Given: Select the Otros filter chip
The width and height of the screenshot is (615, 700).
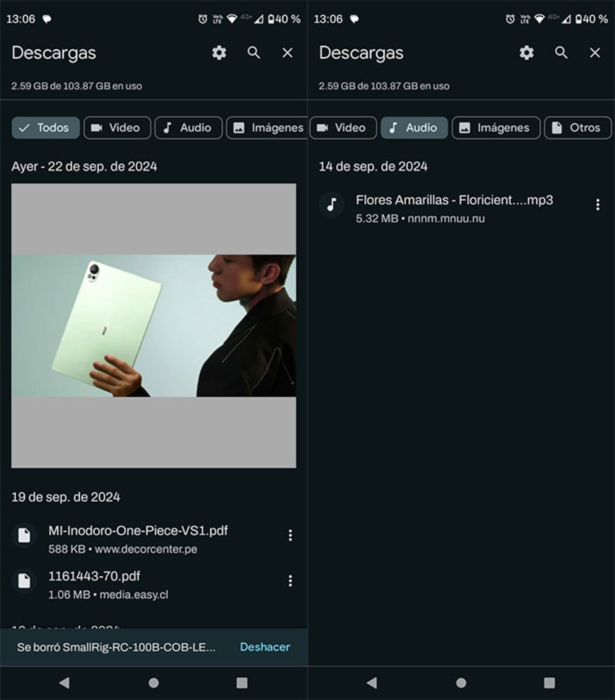Looking at the screenshot, I should 578,128.
